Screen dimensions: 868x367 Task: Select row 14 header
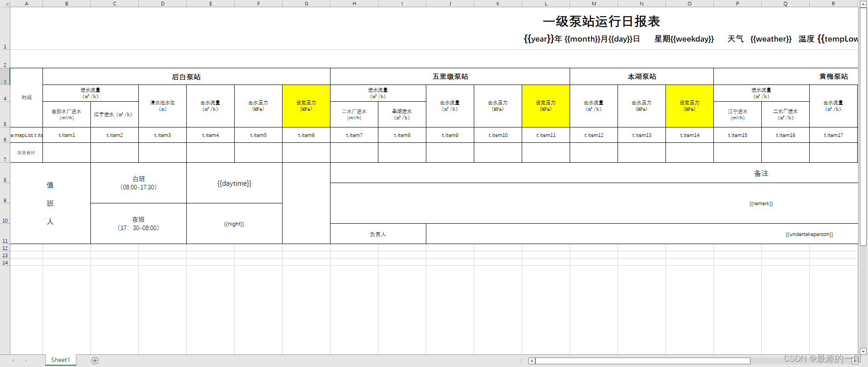click(5, 262)
